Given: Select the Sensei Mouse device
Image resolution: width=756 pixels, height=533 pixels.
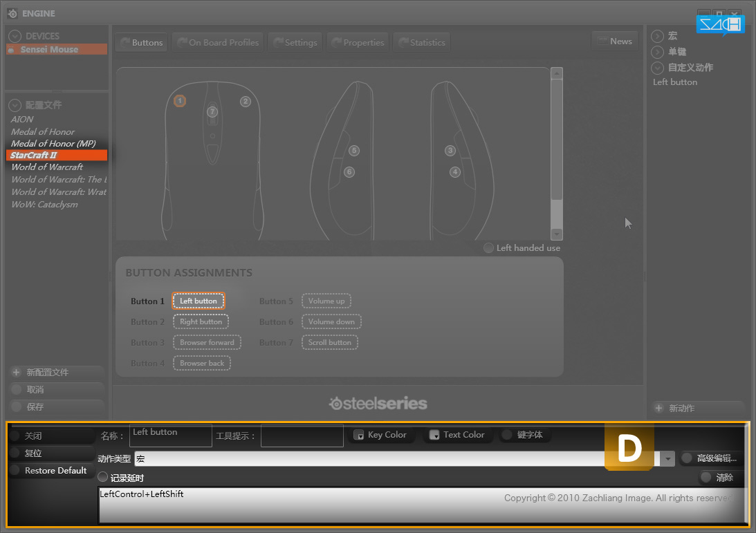Looking at the screenshot, I should pos(57,49).
